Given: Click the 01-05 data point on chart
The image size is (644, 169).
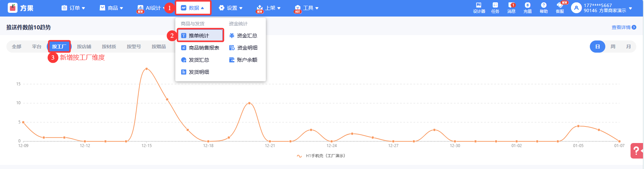Looking at the screenshot, I should point(578,126).
